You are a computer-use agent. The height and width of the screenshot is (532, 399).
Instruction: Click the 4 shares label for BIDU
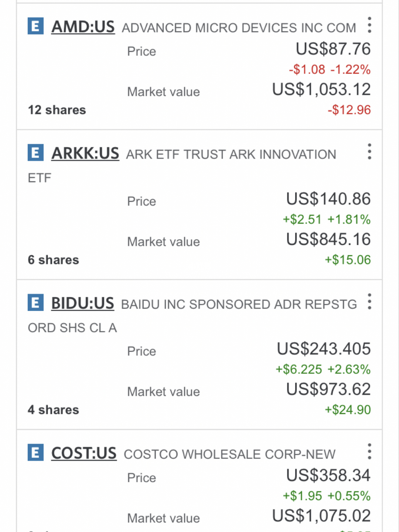pos(54,410)
